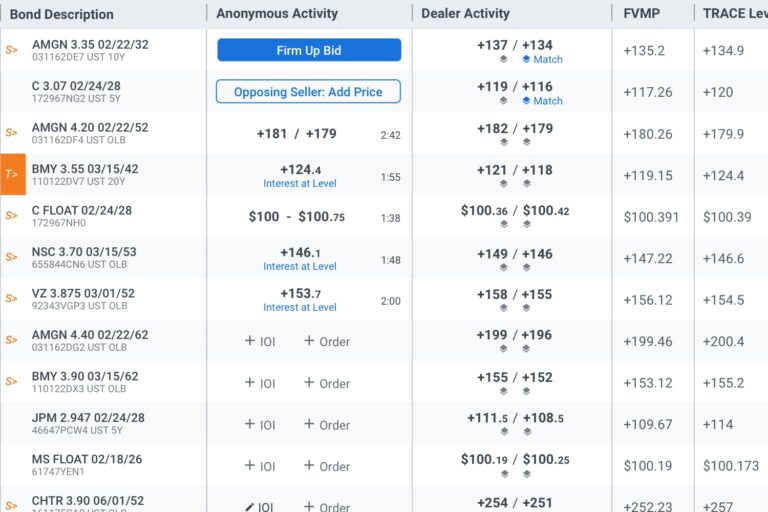Click bid depth stack icon under +121

pos(504,184)
